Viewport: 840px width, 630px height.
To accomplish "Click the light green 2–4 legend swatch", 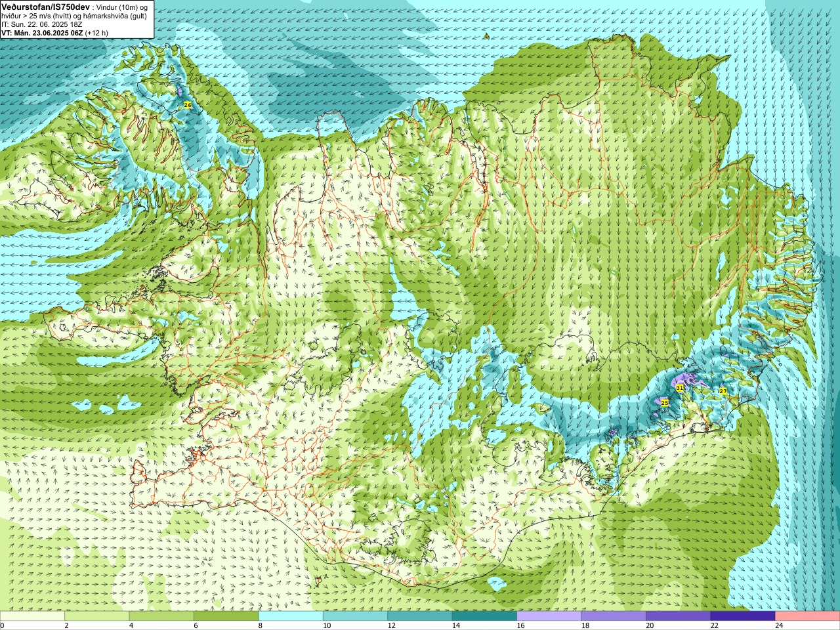I will [96, 616].
